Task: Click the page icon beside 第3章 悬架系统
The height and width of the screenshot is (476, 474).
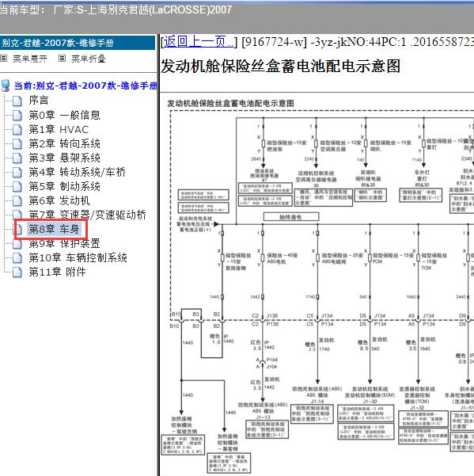Action: (17, 158)
